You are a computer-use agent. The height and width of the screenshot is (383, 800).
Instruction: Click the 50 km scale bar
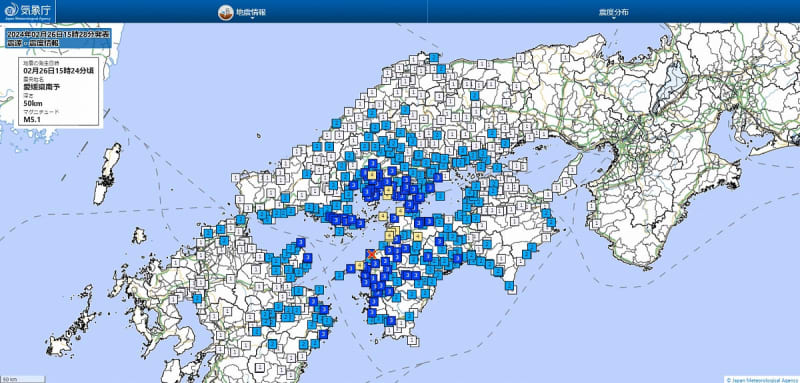click(22, 379)
